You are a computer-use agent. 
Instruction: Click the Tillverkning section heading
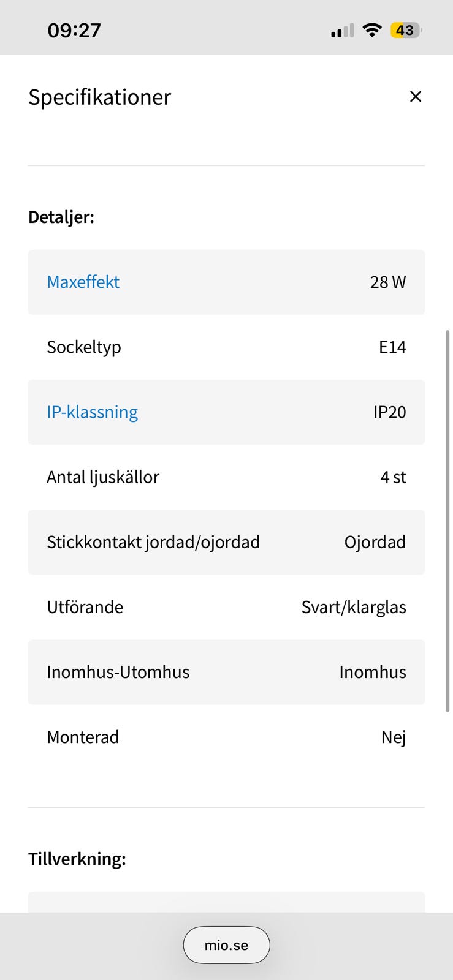(x=77, y=859)
